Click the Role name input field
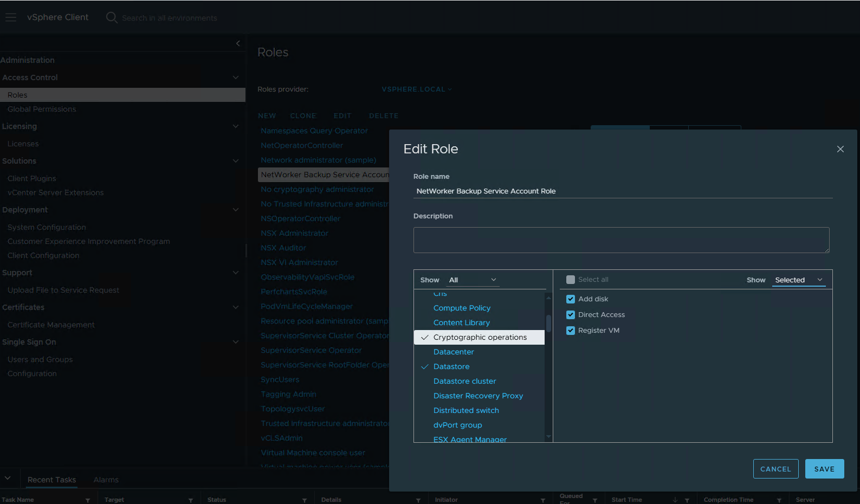Screen dimensions: 860x504 click(623, 191)
